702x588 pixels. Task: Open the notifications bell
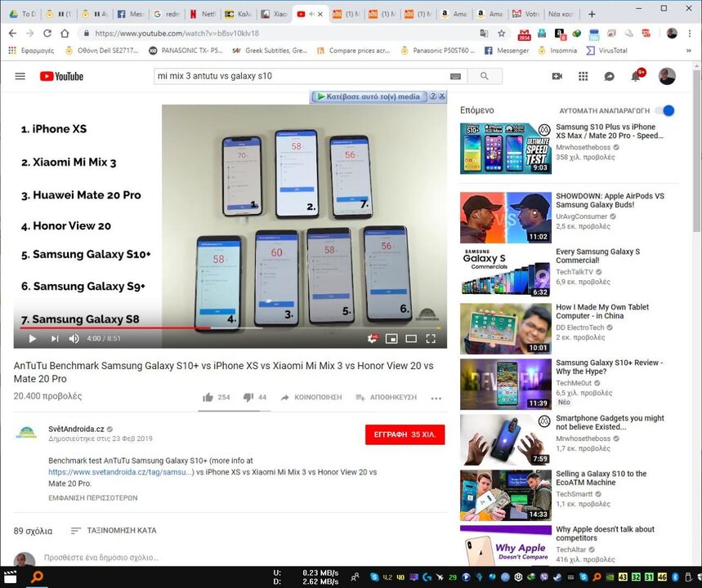coord(636,77)
